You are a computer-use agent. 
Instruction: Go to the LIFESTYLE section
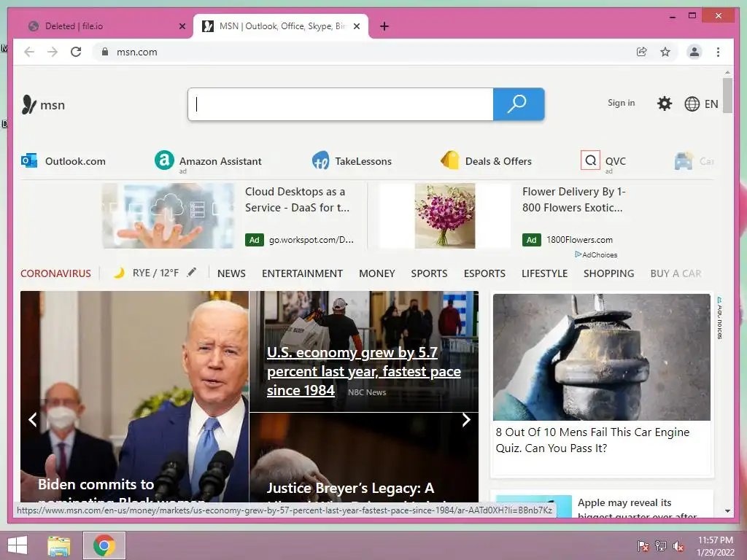coord(544,273)
